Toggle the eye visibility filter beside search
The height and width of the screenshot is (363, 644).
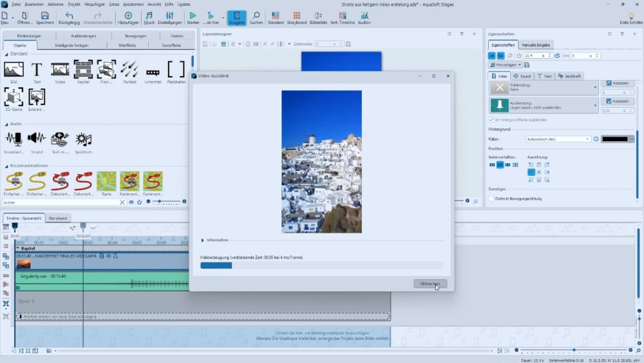[131, 202]
